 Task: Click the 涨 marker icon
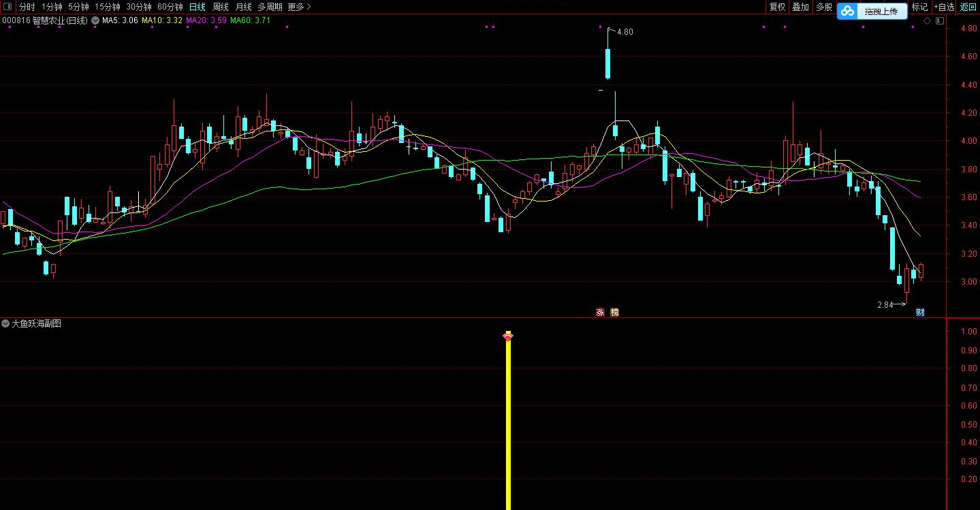tap(600, 313)
